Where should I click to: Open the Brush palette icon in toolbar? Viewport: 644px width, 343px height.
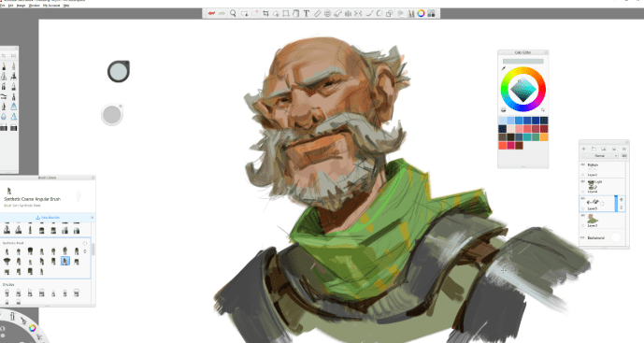pyautogui.click(x=410, y=14)
